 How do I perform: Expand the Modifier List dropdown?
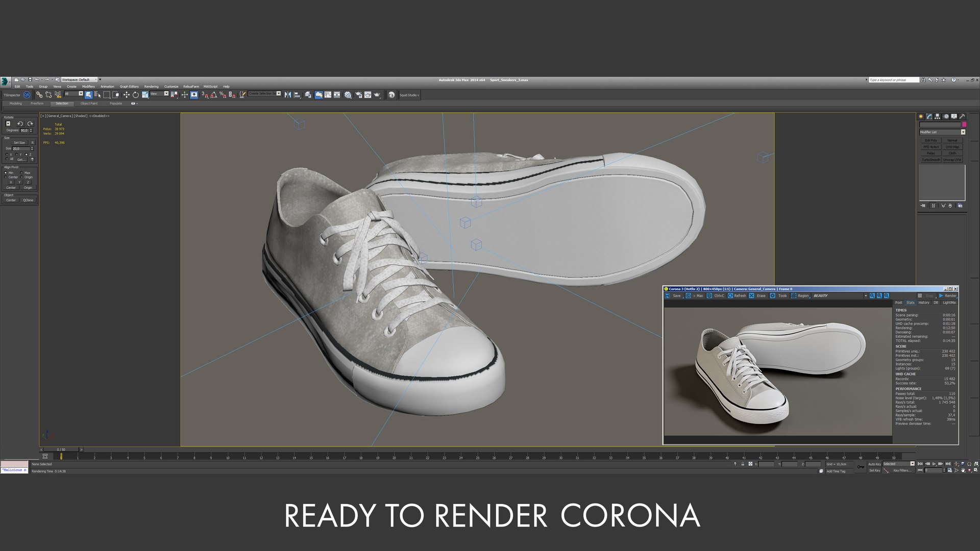click(942, 132)
